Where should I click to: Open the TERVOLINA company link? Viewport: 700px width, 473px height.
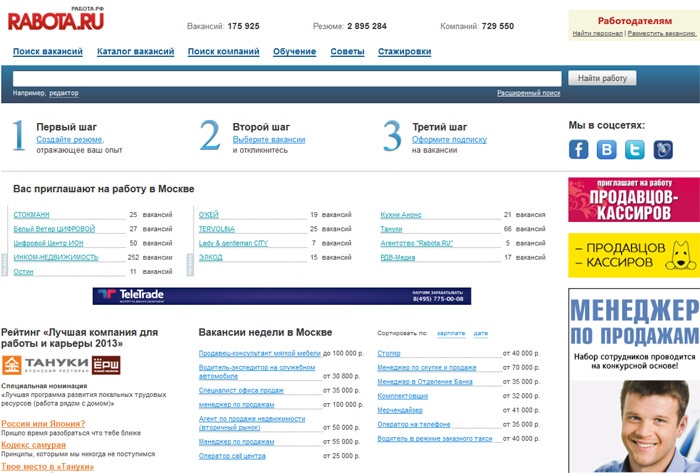217,229
